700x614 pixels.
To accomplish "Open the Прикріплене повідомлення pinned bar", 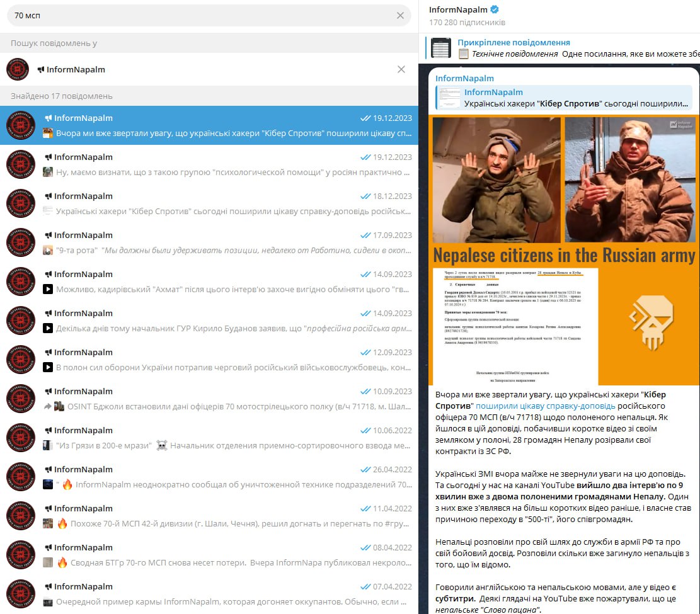I will [x=567, y=48].
